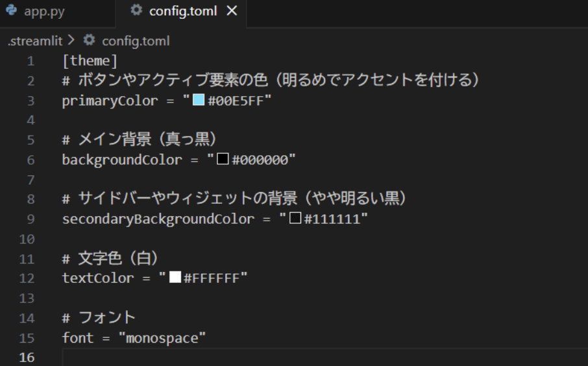This screenshot has width=588, height=366.
Task: Open color picker for #FFFFFF swatch
Action: (175, 277)
